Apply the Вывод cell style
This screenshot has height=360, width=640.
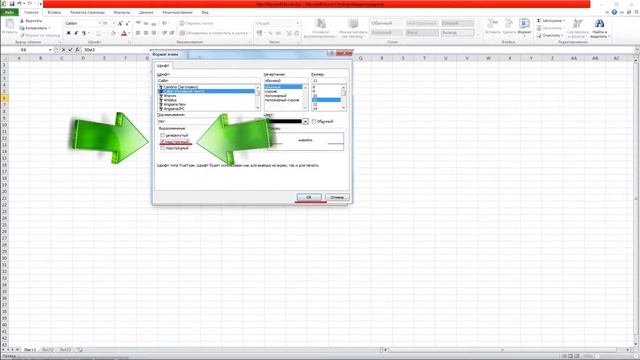point(458,33)
